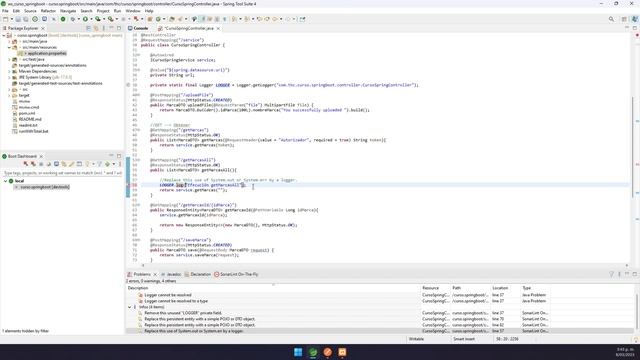Collapse the Infos (4 items) group
Image resolution: width=640 pixels, height=360 pixels.
point(129,307)
